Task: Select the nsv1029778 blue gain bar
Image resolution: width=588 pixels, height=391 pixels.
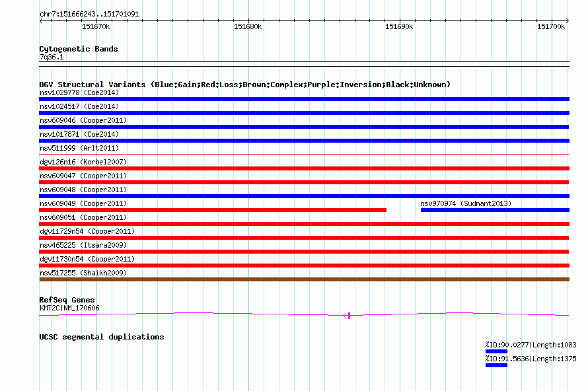Action: click(304, 99)
